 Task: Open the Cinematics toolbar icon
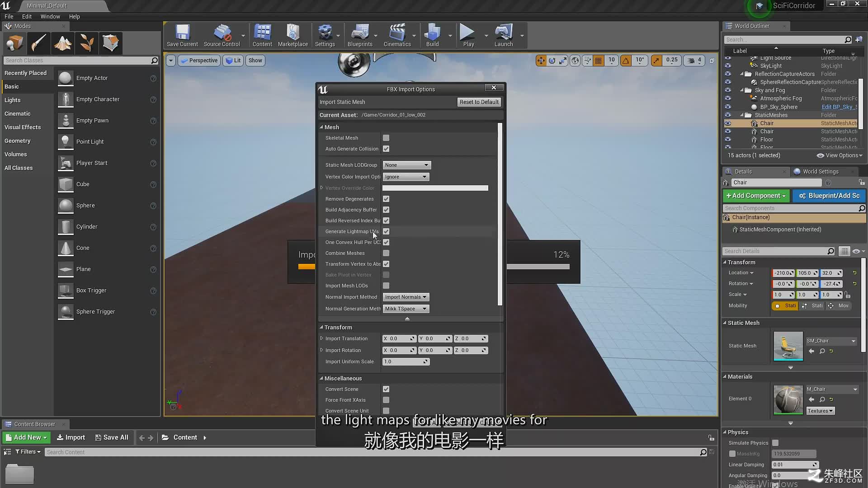coord(397,35)
